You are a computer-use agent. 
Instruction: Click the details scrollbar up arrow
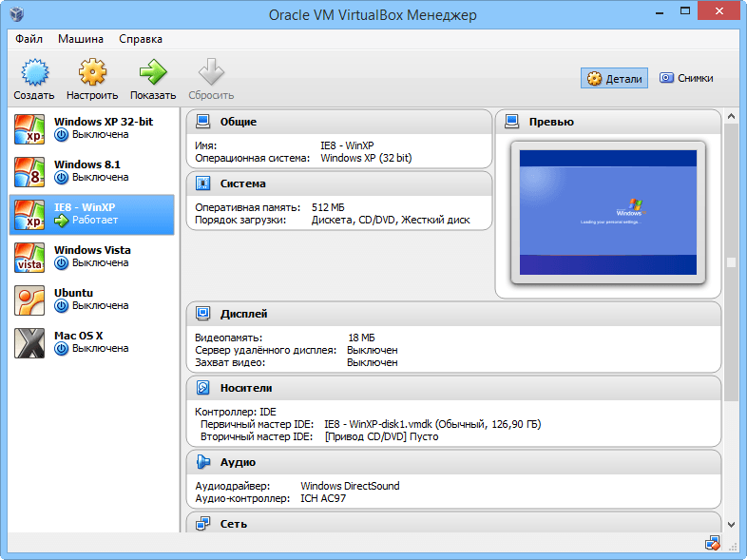click(731, 116)
